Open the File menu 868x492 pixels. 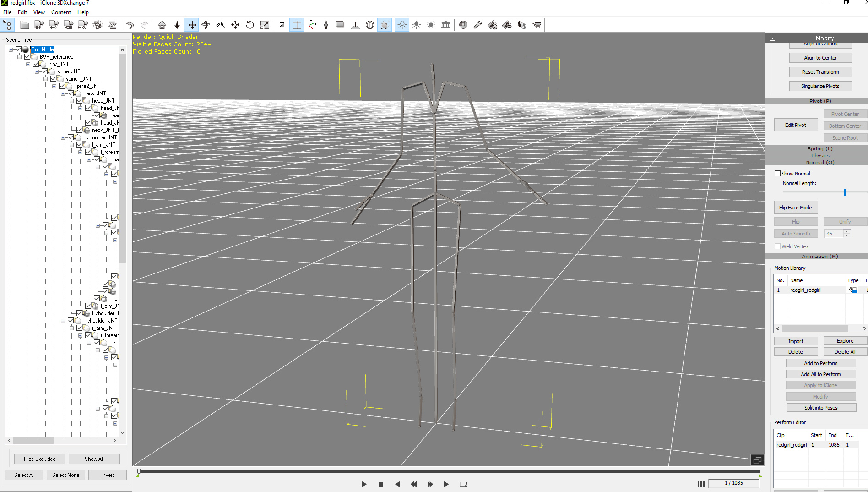click(x=7, y=12)
